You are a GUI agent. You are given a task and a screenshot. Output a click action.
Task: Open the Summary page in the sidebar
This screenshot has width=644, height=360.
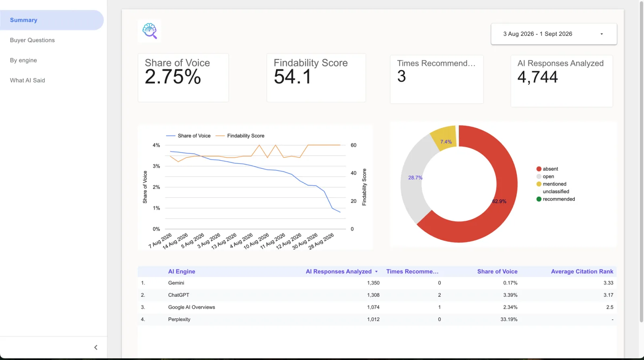pyautogui.click(x=52, y=20)
